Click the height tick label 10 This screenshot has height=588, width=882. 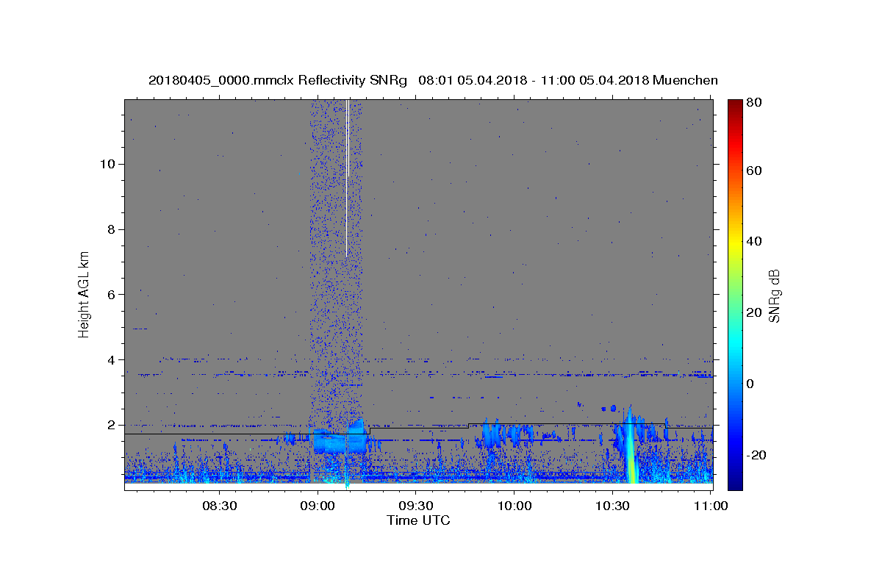tap(107, 164)
